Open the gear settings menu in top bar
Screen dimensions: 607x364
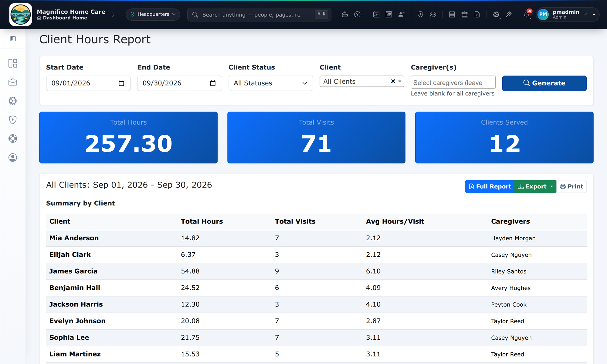point(496,14)
